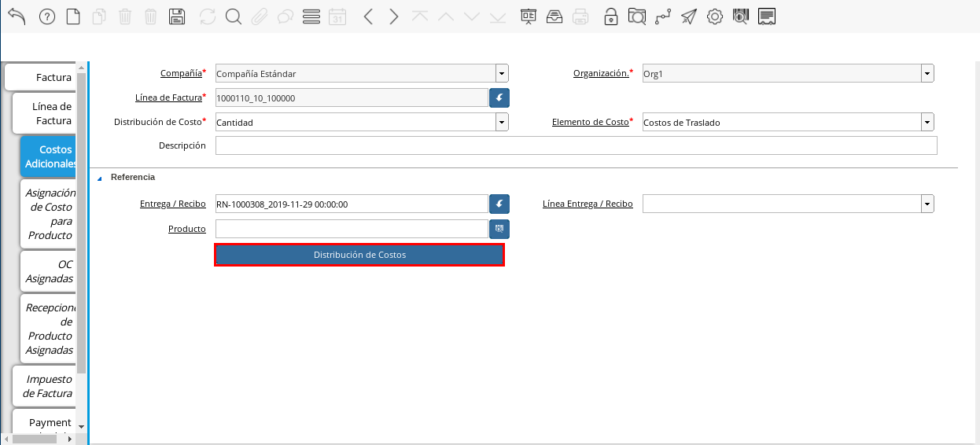980x445 pixels.
Task: Open the report presentation board icon
Action: (529, 17)
